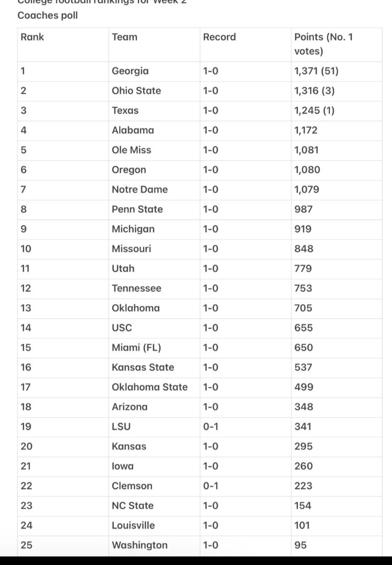
Task: Select Michigan's 919 points cell
Action: pyautogui.click(x=303, y=229)
